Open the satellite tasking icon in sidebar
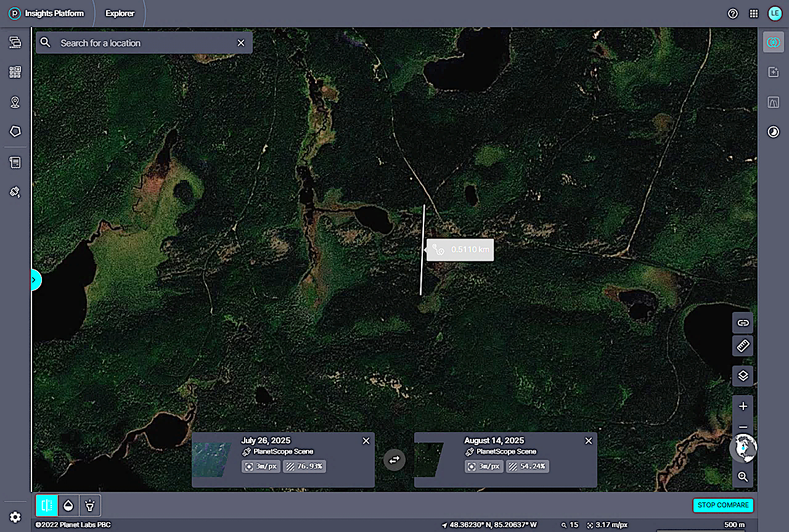The height and width of the screenshot is (532, 789). click(x=15, y=192)
